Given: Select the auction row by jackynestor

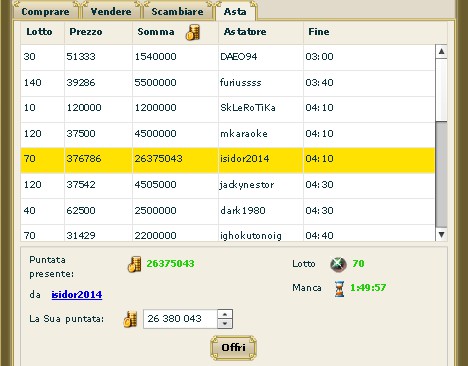Looking at the screenshot, I should [228, 185].
